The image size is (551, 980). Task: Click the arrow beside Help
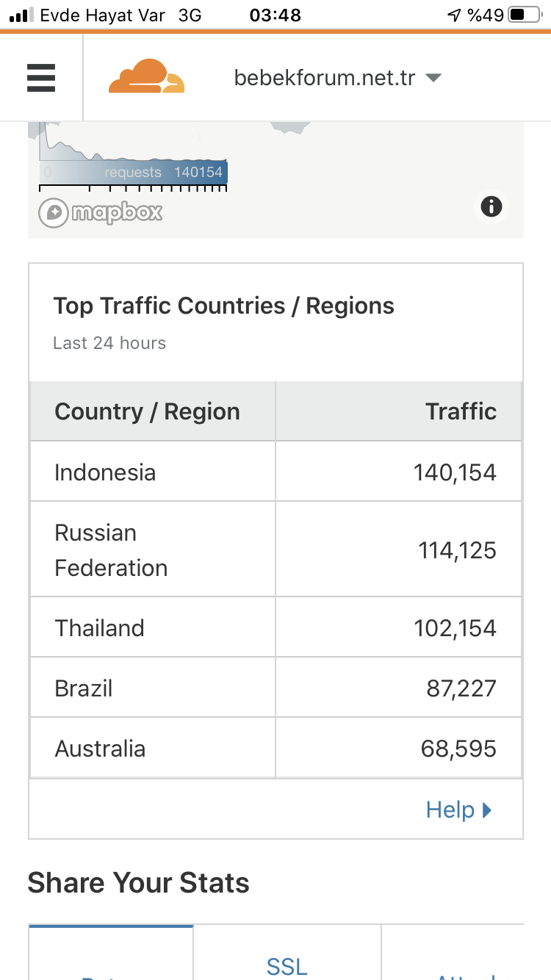(x=486, y=810)
